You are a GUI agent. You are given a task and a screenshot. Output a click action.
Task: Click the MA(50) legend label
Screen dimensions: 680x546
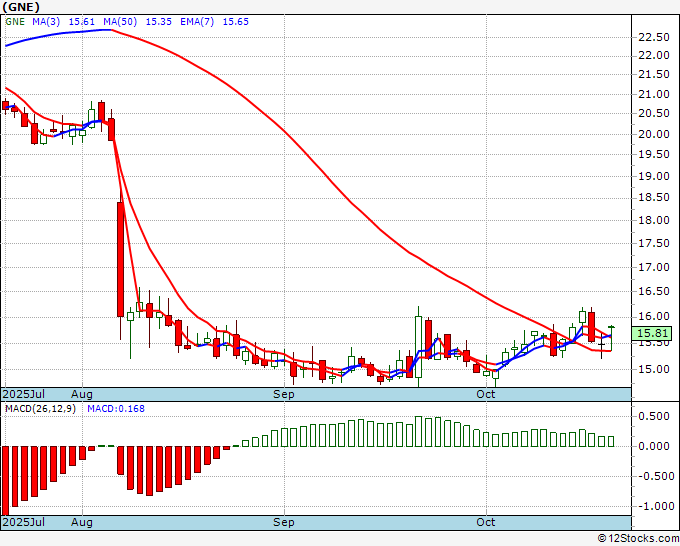[120, 22]
